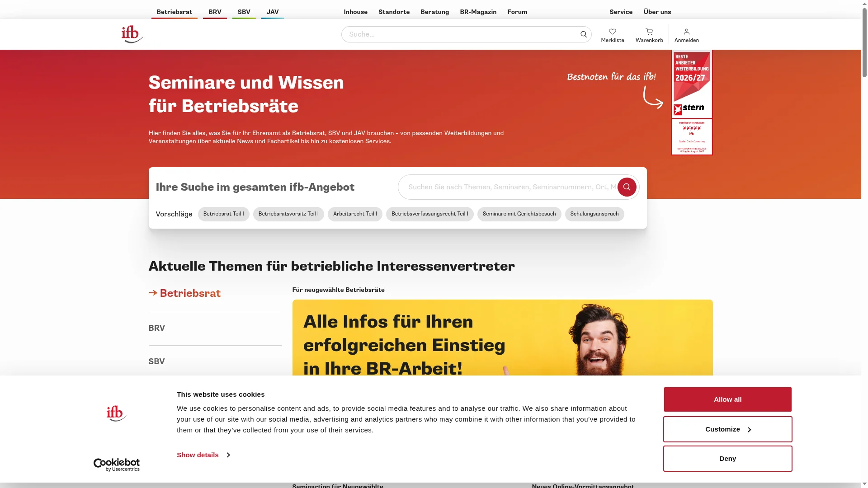The width and height of the screenshot is (868, 488).
Task: Expand Show details in cookie banner
Action: click(203, 455)
